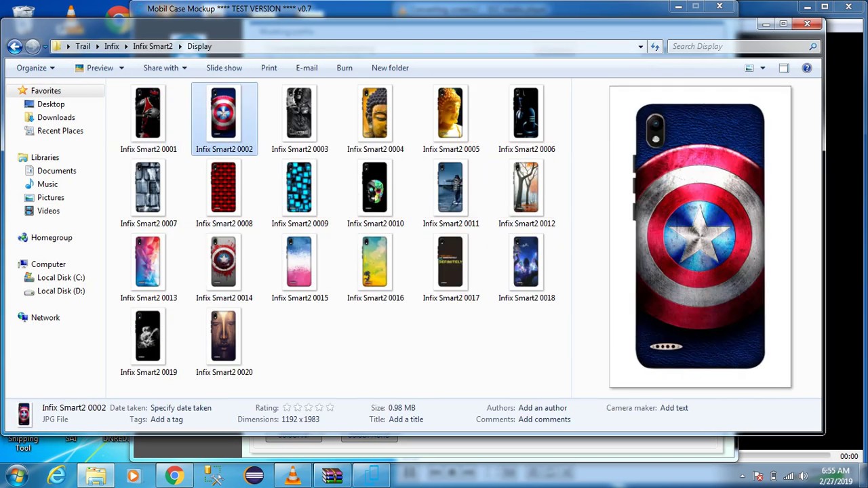The height and width of the screenshot is (488, 868).
Task: Set rating to the third star
Action: point(309,408)
